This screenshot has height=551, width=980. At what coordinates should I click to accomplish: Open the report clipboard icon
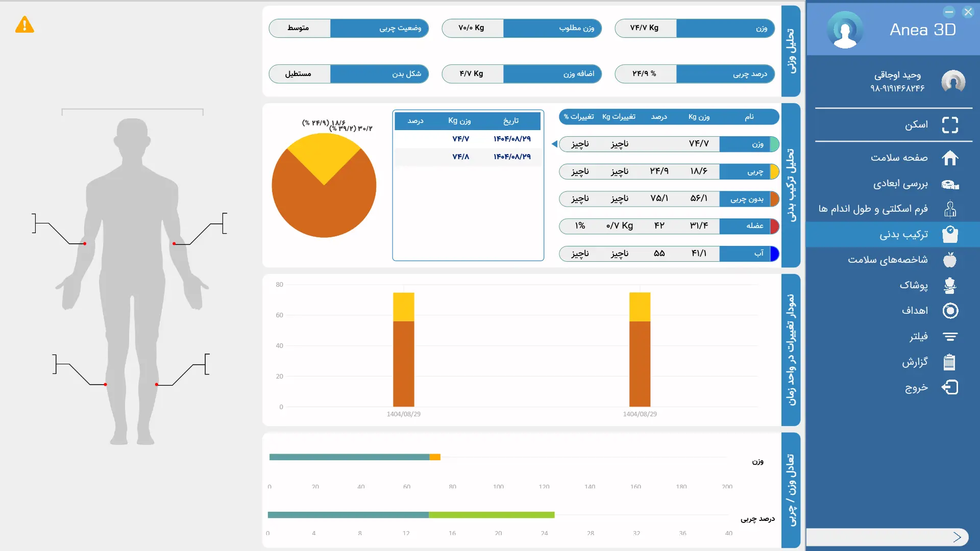[x=949, y=362]
